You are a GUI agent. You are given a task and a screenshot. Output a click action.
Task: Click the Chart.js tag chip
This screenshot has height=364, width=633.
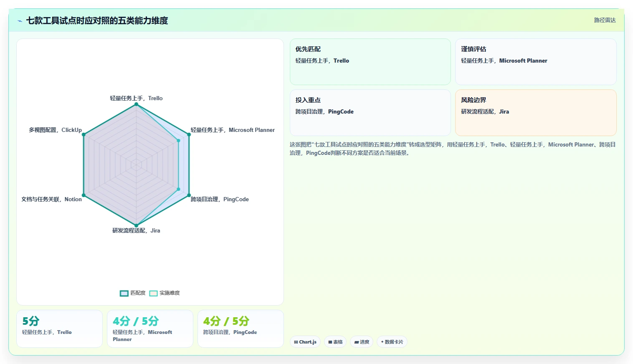pyautogui.click(x=305, y=342)
